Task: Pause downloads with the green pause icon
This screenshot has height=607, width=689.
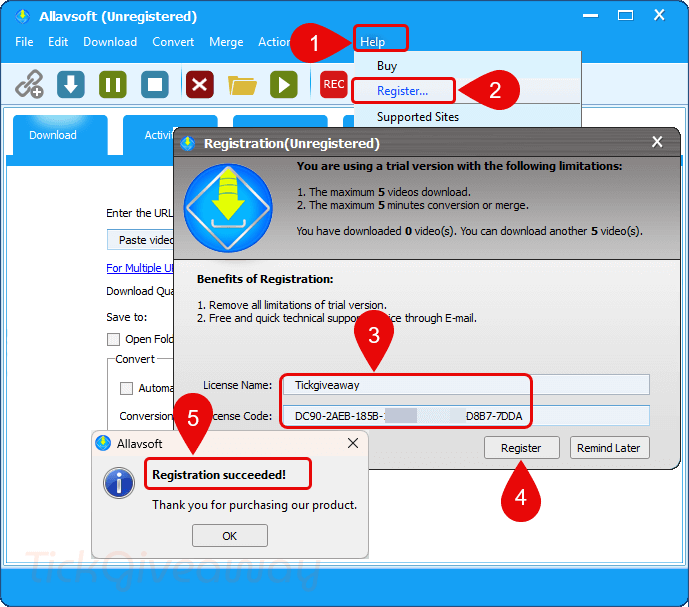Action: tap(113, 84)
